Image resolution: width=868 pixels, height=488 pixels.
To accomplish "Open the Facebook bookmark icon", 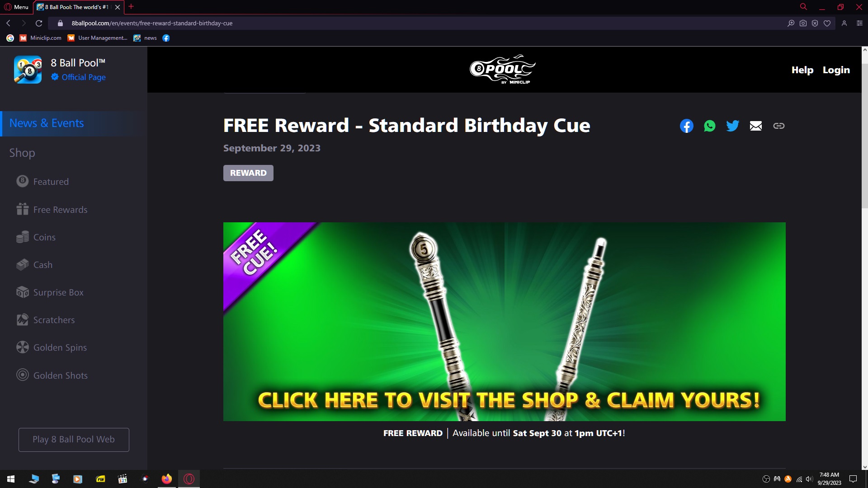I will (166, 38).
